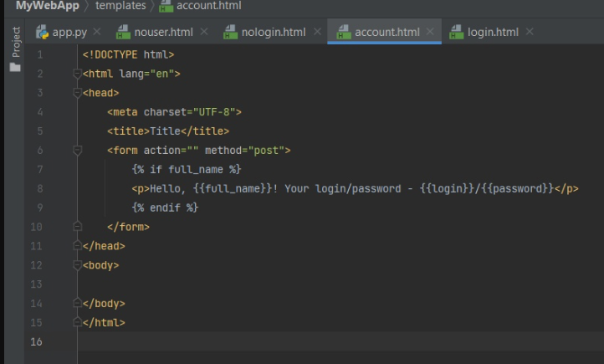Screen dimensions: 604x364
Task: Close the nouser.html tab
Action: (204, 32)
